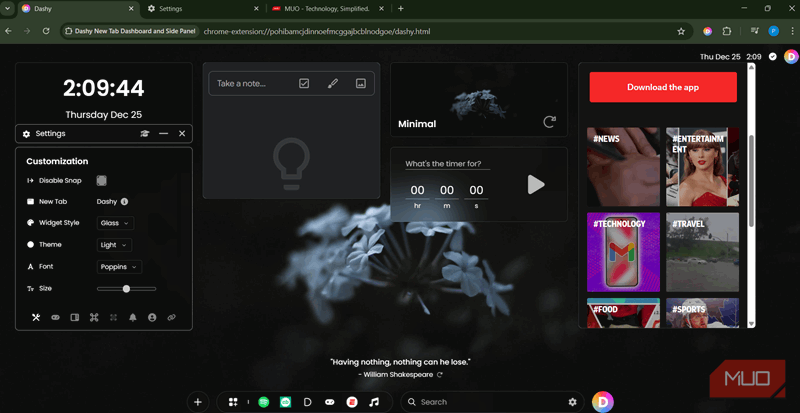
Task: Minimize the Settings widget panel
Action: click(163, 134)
